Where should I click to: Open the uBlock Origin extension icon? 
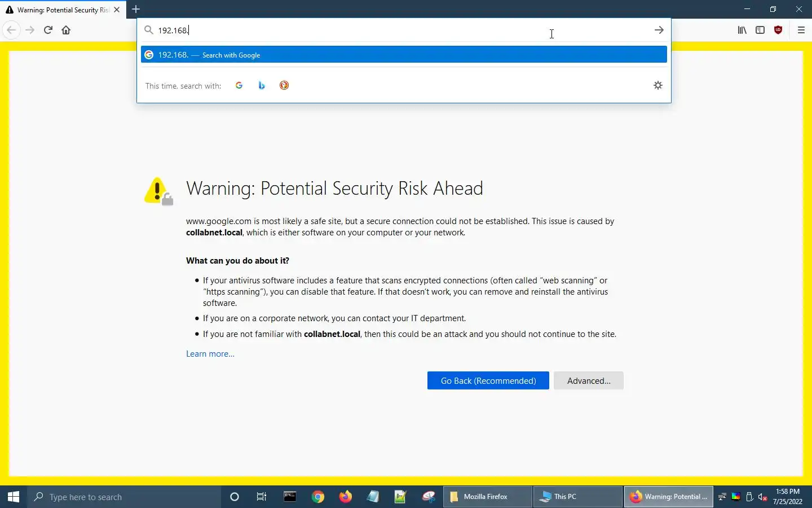tap(779, 30)
